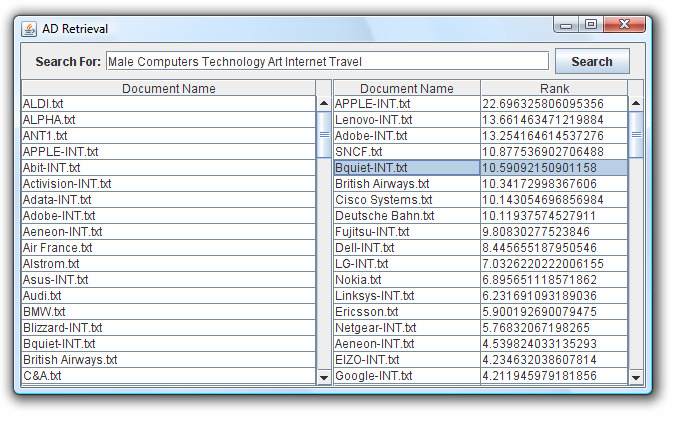Click left table Document Name header
674x421 pixels.
[168, 88]
